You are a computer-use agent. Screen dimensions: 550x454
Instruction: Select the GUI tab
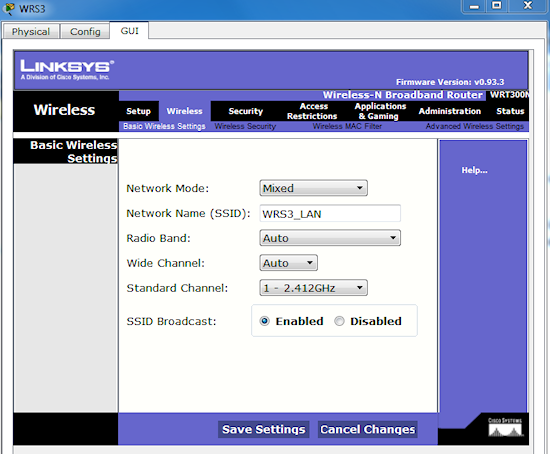tap(129, 31)
